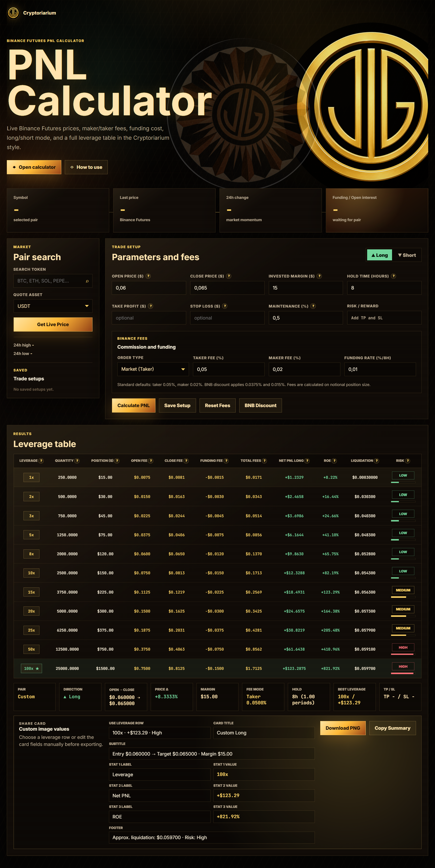Viewport: 435px width, 868px height.
Task: Click the Maintenance percent field
Action: 306,318
